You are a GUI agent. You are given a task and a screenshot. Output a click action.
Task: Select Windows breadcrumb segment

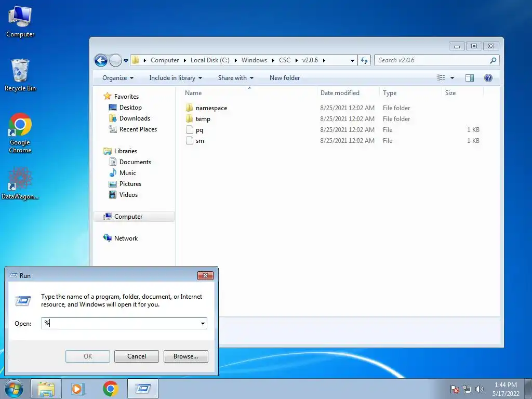coord(254,60)
